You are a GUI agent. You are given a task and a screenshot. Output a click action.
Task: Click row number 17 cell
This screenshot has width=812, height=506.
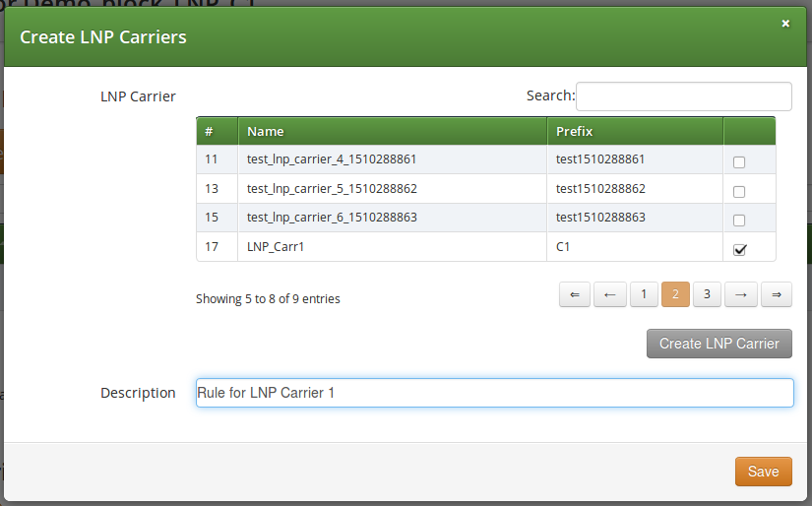coord(217,246)
